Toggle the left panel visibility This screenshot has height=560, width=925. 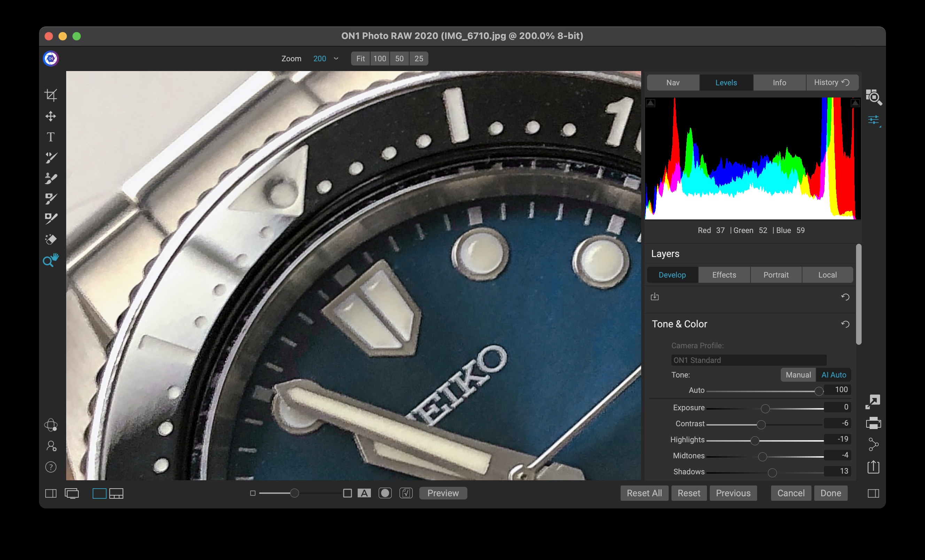click(51, 493)
